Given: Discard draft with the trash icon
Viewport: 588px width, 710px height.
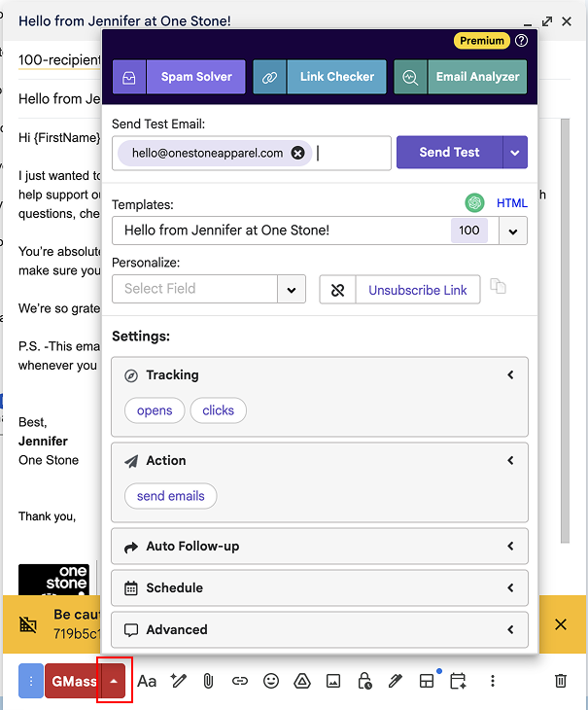Looking at the screenshot, I should coord(561,681).
